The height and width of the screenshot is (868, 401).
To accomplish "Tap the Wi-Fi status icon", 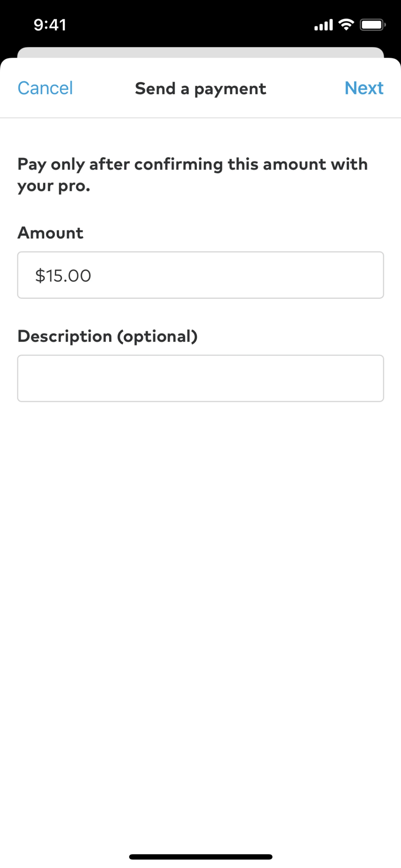I will pyautogui.click(x=346, y=25).
